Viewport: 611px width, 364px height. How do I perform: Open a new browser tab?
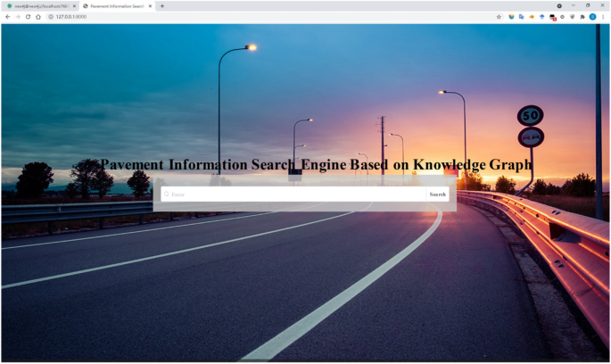[x=161, y=5]
